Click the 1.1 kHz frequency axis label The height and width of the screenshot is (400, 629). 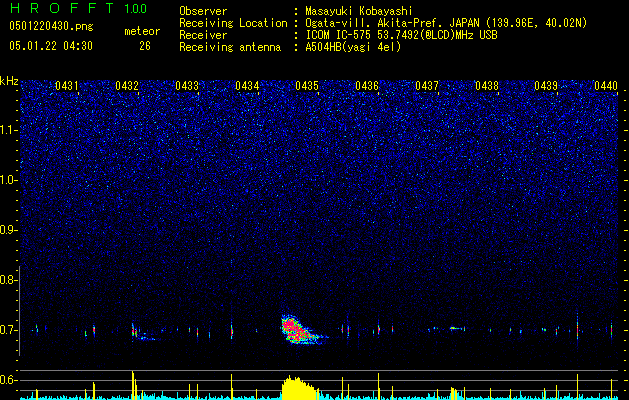9,130
